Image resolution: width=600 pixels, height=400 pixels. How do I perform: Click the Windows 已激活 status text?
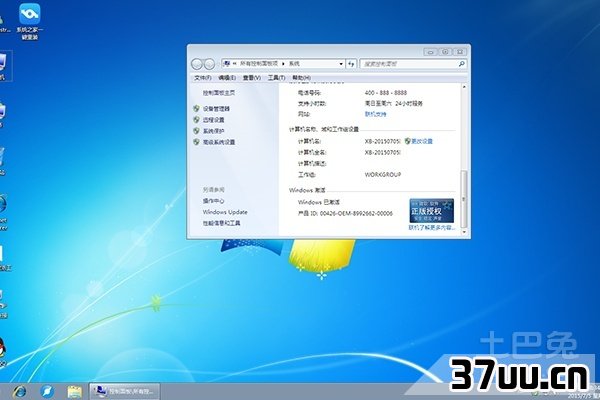(x=319, y=202)
